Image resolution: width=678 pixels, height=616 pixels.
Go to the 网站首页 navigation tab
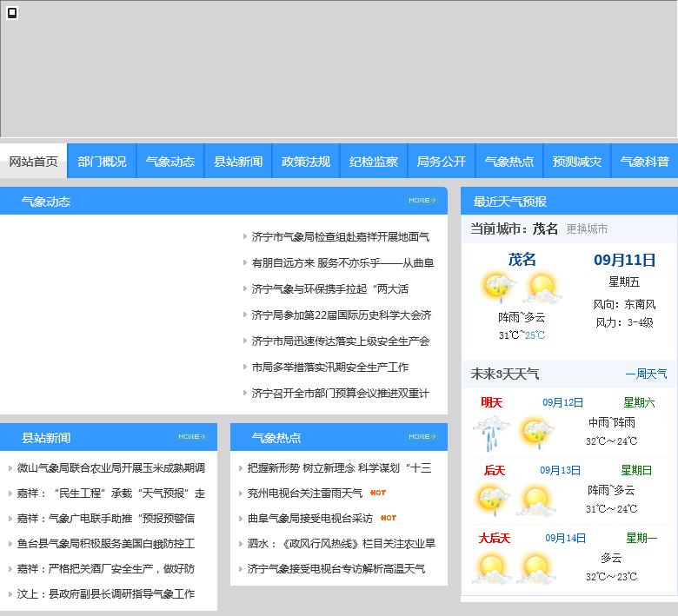[x=34, y=162]
